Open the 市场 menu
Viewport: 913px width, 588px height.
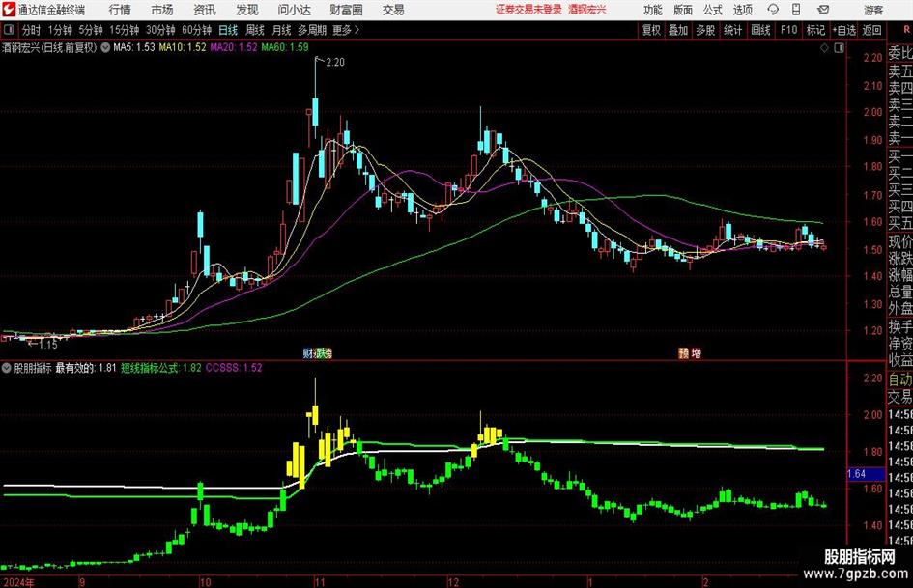[162, 10]
